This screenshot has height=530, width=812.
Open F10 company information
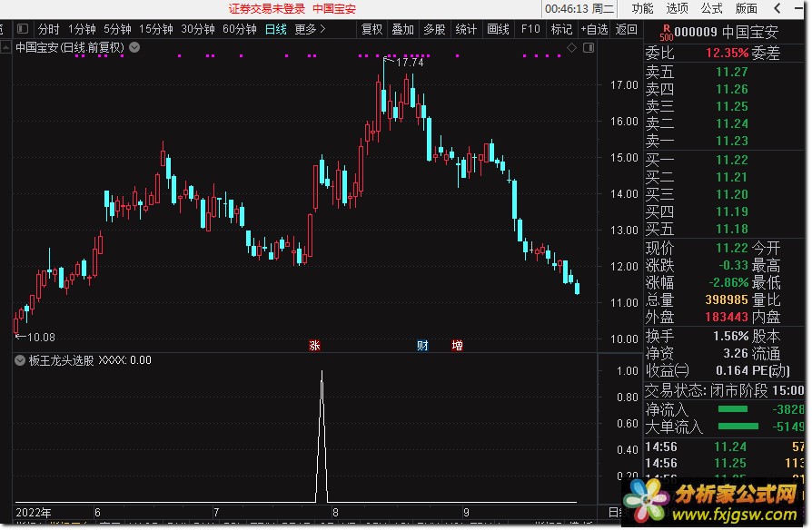tap(530, 29)
